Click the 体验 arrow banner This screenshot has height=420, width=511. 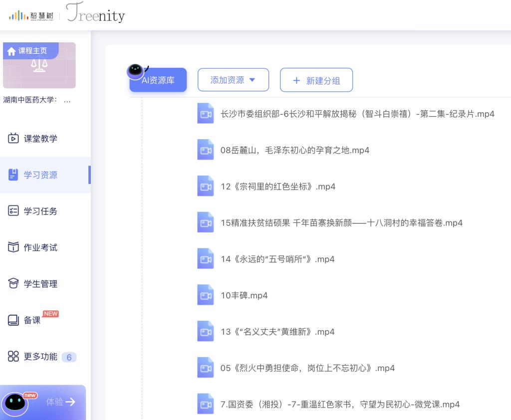click(x=61, y=402)
